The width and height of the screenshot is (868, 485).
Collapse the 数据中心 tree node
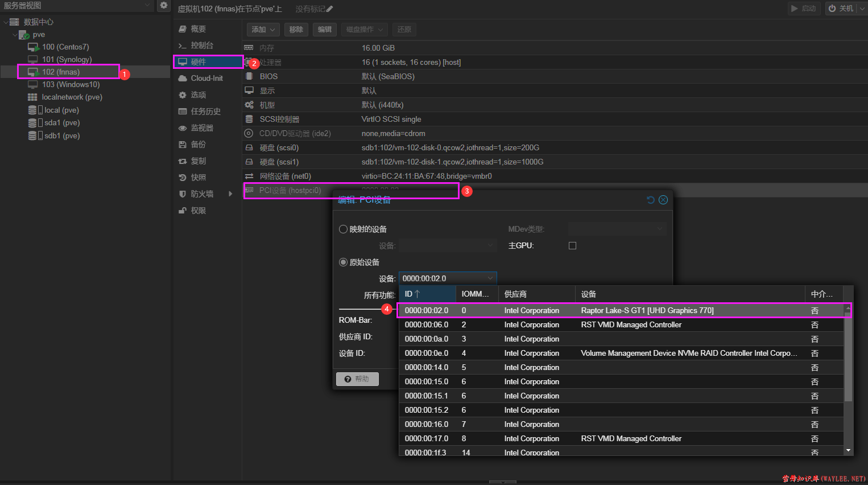[6, 22]
